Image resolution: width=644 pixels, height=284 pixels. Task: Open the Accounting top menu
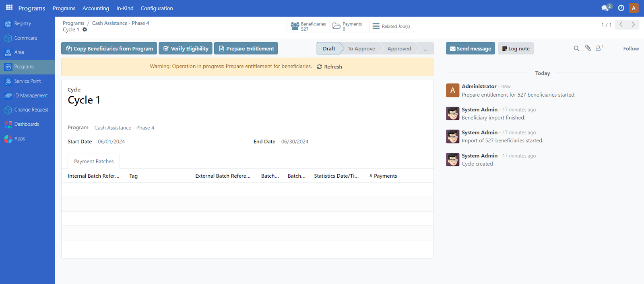coord(96,8)
